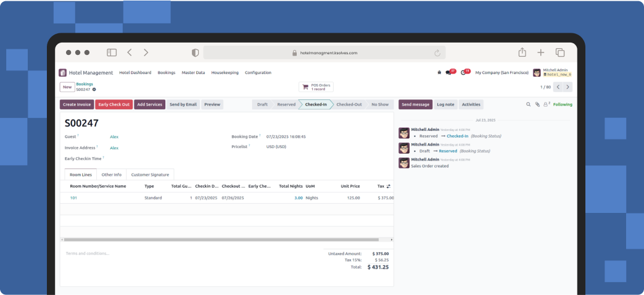The width and height of the screenshot is (644, 295).
Task: Open column options toggle in room lines table
Action: coord(388,186)
